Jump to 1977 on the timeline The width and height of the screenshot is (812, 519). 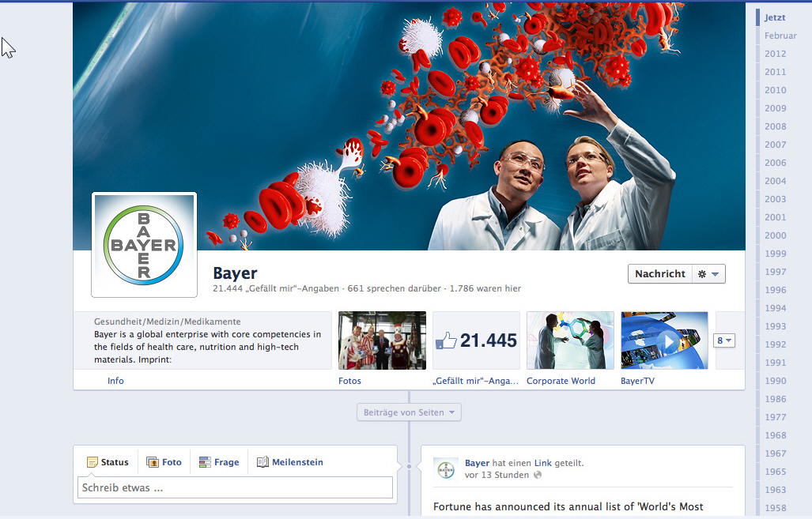(x=775, y=417)
